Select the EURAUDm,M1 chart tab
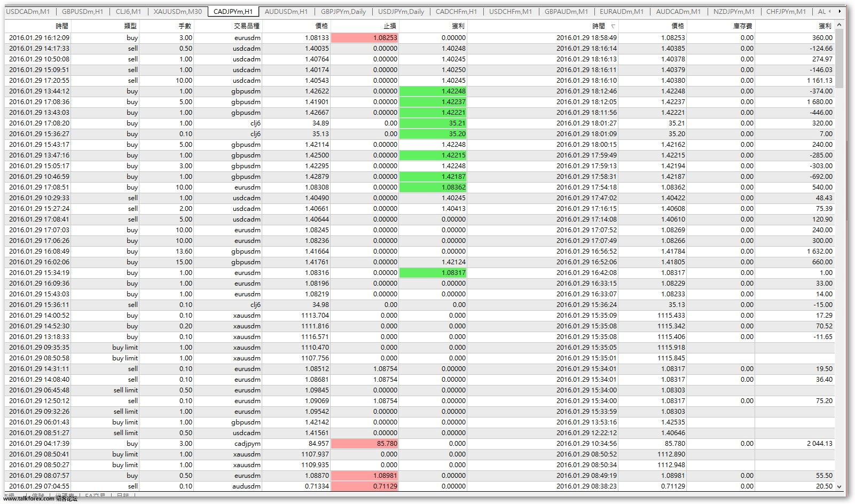Image resolution: width=855 pixels, height=504 pixels. click(x=622, y=11)
